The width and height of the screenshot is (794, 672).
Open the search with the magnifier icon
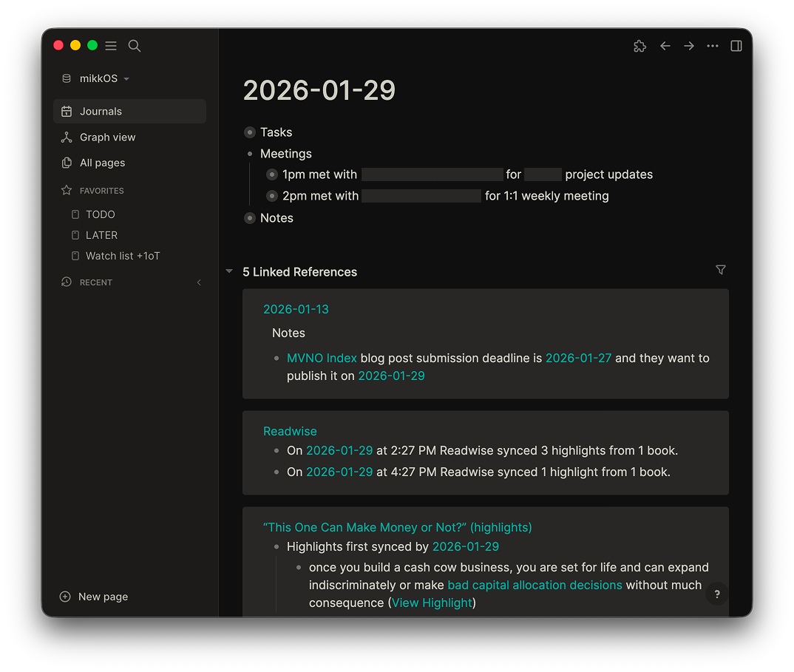pos(134,45)
